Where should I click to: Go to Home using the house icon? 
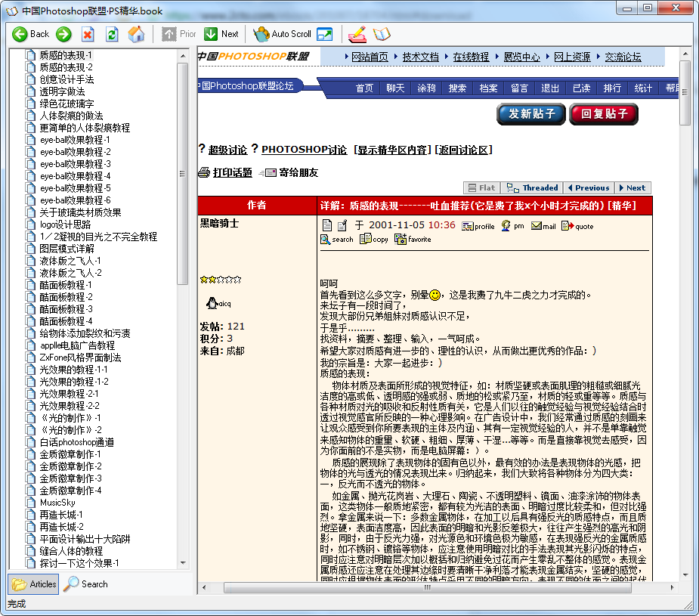[x=136, y=34]
